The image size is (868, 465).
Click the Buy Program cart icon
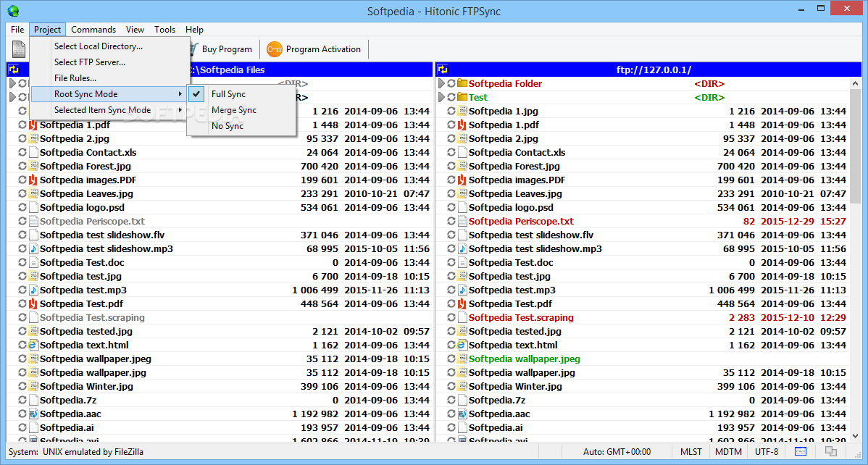[192, 49]
